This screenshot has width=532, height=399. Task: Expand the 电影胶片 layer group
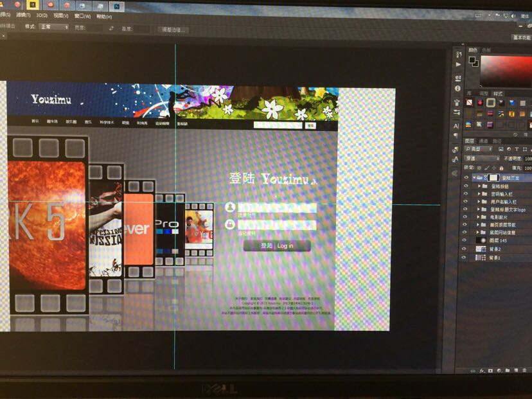pos(478,217)
